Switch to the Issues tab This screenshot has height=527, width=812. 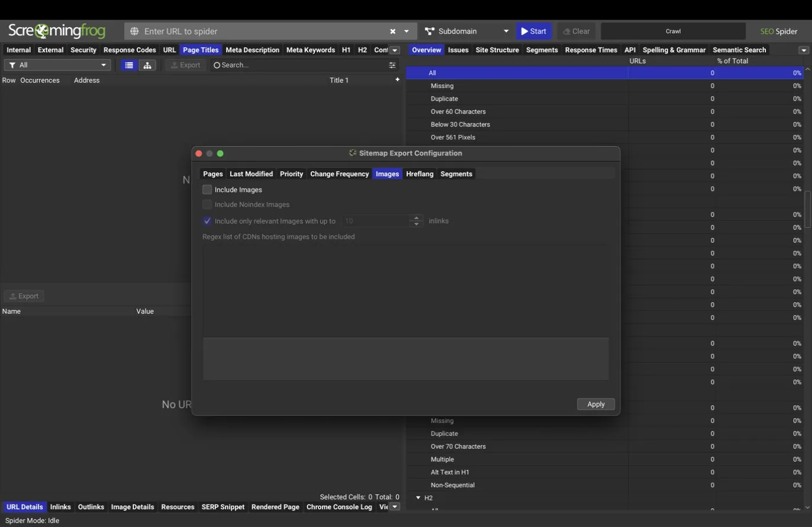(458, 50)
